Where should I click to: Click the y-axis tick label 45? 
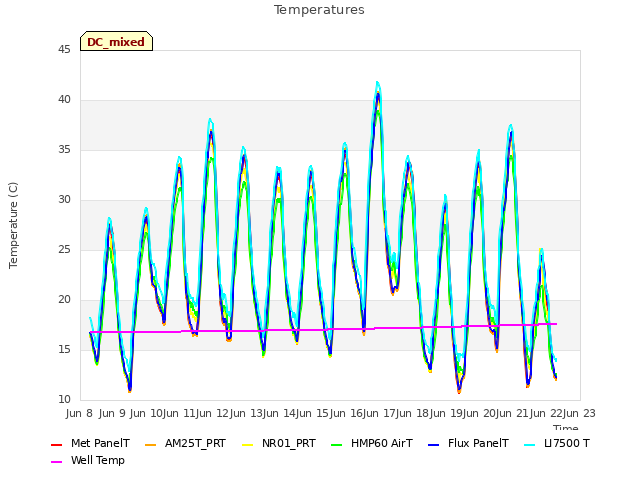(64, 50)
